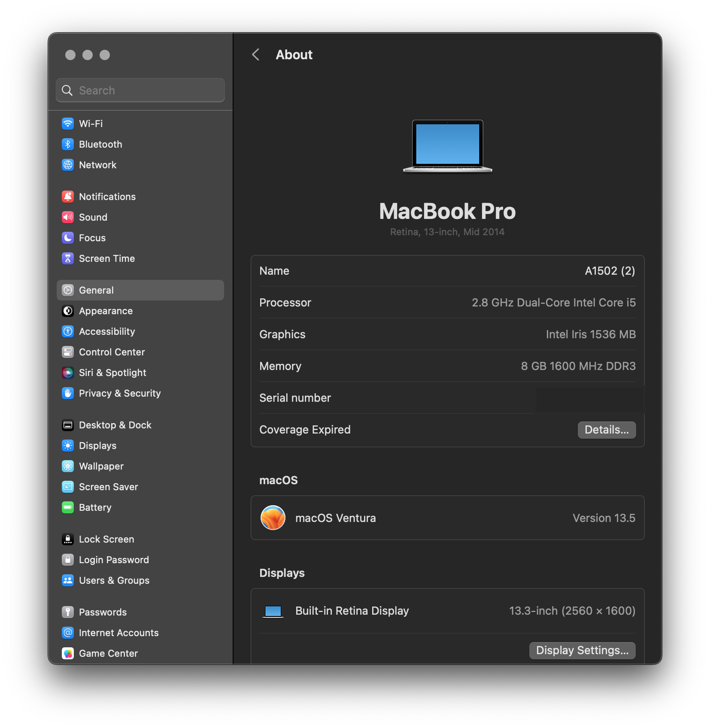Viewport: 710px width, 728px height.
Task: Click the Passwords key icon
Action: (68, 612)
